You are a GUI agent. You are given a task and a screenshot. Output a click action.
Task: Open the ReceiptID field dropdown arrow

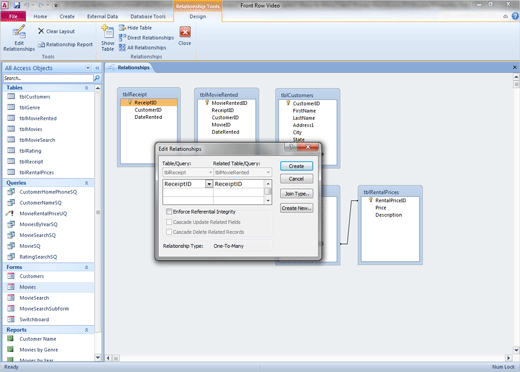[x=209, y=184]
